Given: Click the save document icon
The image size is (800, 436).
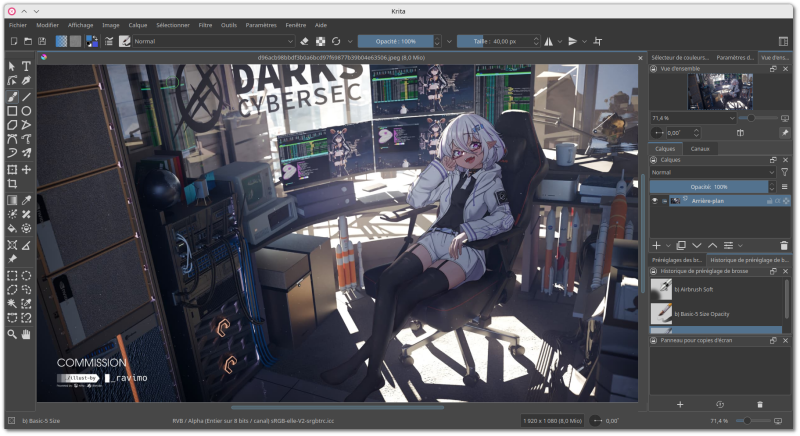Looking at the screenshot, I should 42,41.
